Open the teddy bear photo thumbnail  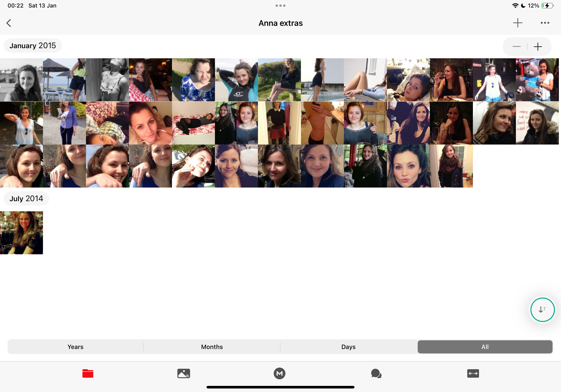[537, 80]
